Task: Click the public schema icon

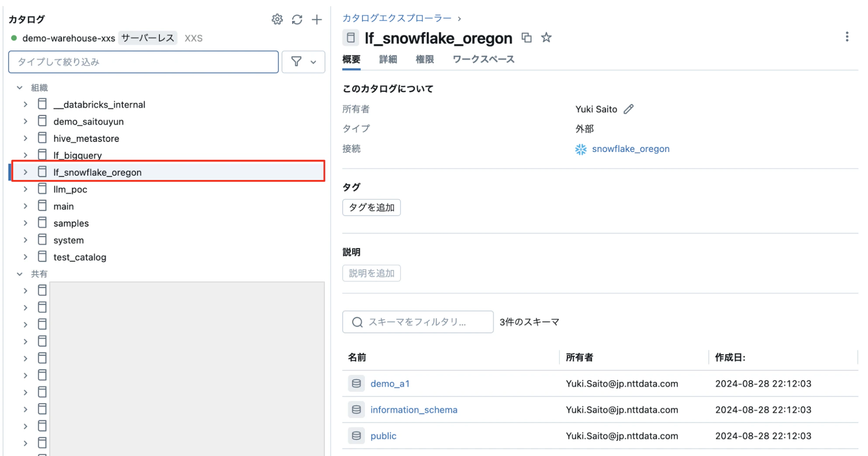Action: click(356, 436)
